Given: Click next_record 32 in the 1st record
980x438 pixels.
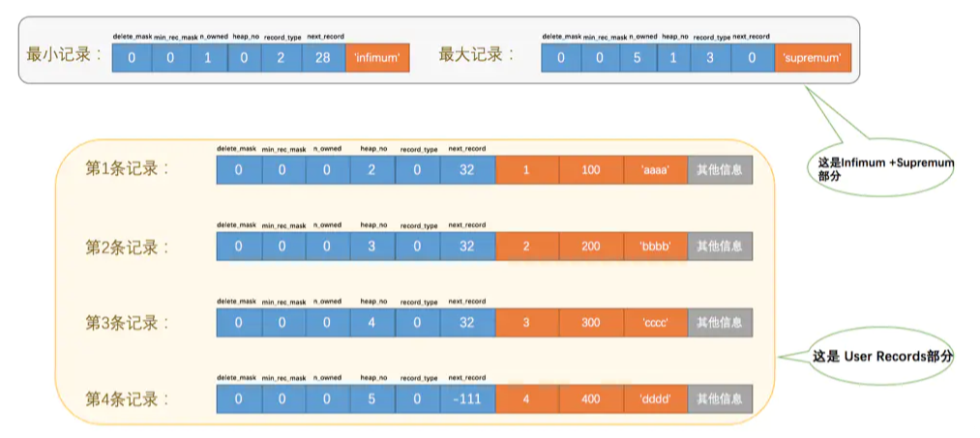Looking at the screenshot, I should point(467,170).
